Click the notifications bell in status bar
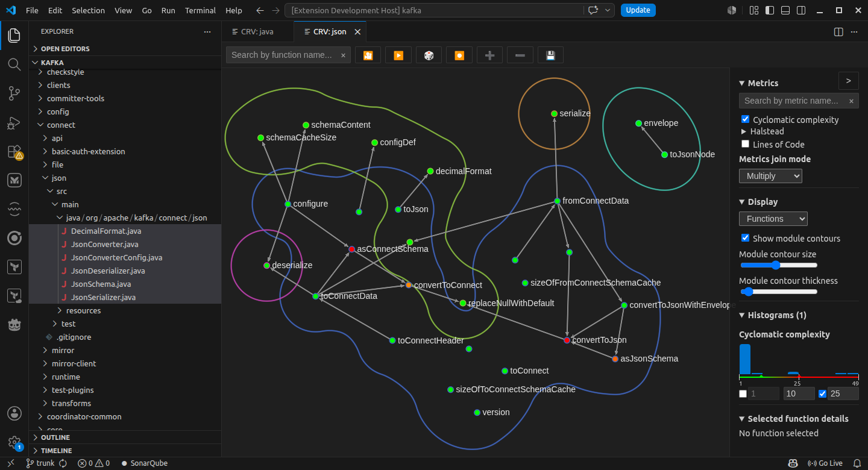868x470 pixels. (857, 463)
